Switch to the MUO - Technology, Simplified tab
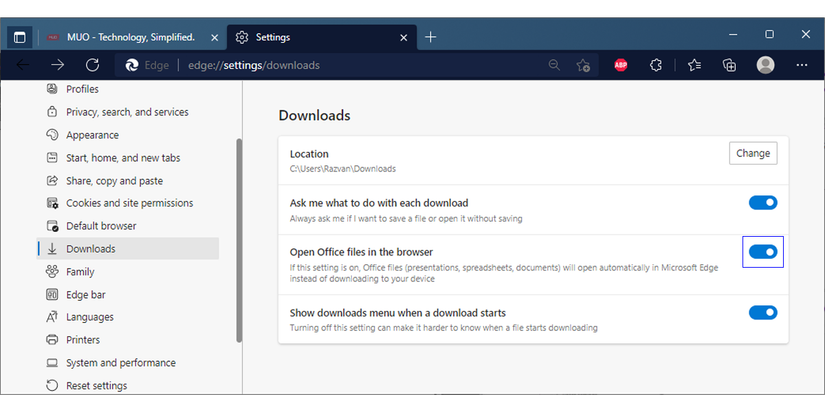Viewport: 825px width, 413px height. (x=132, y=37)
